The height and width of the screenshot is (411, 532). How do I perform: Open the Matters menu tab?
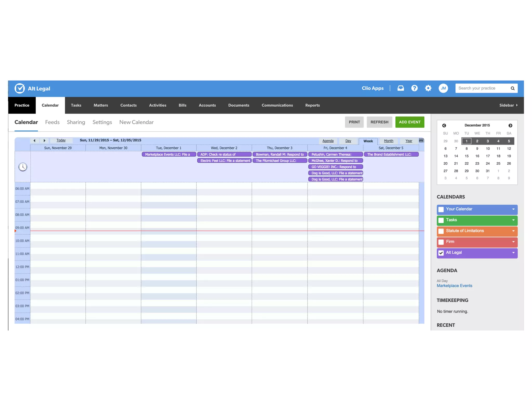pyautogui.click(x=101, y=105)
